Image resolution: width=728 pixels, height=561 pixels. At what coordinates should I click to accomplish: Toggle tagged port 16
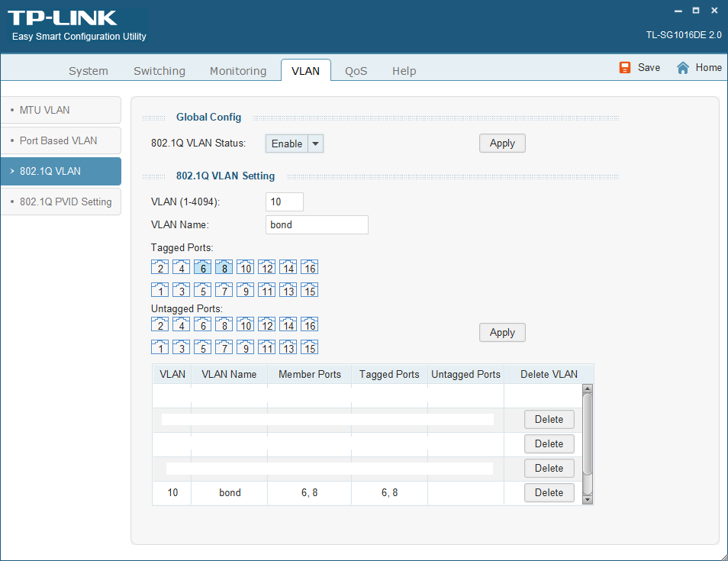click(309, 267)
